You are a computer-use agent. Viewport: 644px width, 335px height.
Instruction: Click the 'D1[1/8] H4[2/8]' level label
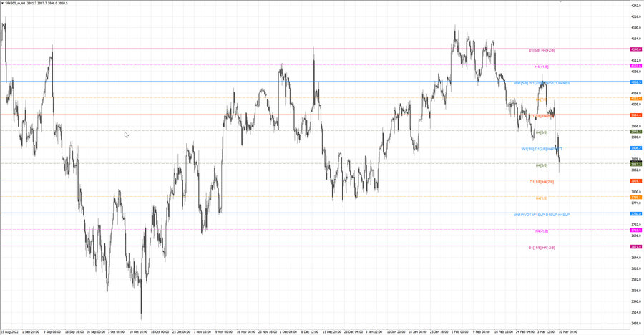(542, 182)
